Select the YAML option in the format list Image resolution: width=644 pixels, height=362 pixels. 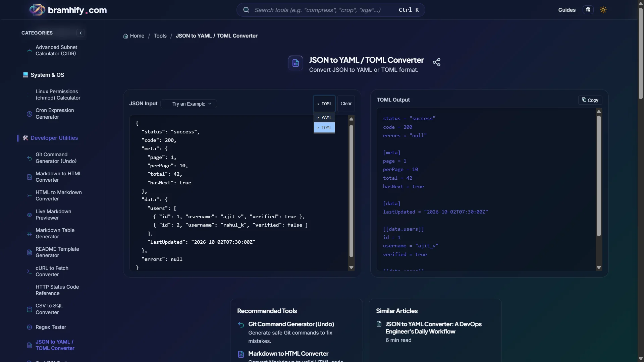click(324, 118)
